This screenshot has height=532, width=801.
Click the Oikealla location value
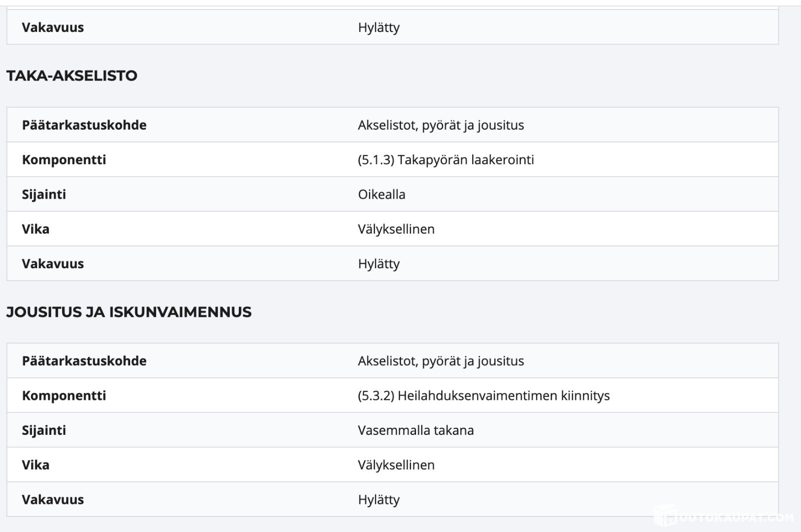[381, 194]
